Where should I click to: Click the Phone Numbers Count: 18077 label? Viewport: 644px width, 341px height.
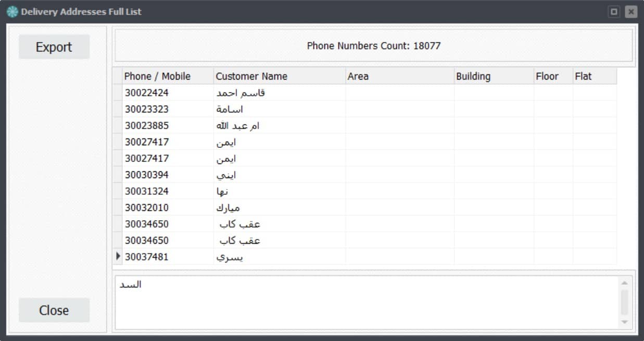(x=374, y=46)
